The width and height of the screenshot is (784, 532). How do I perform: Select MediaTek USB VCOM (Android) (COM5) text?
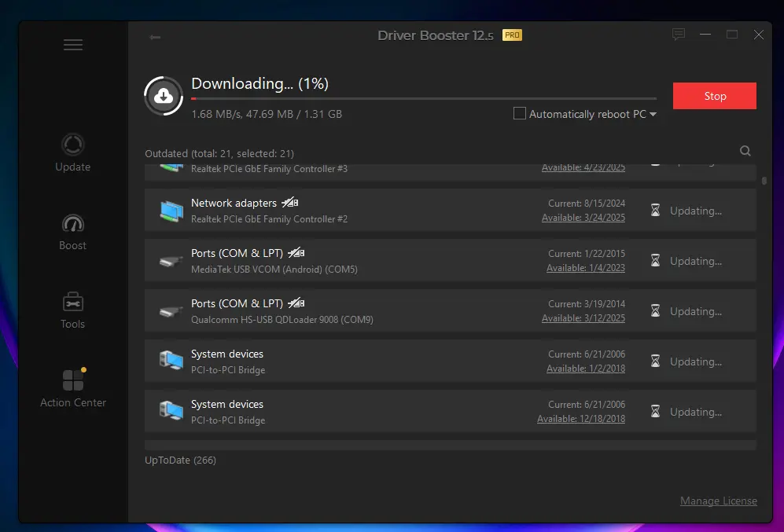tap(274, 270)
